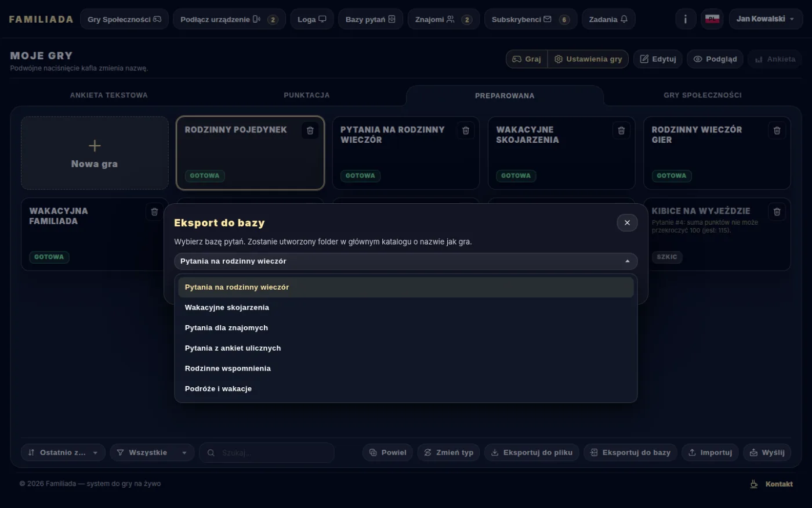
Task: Remove Wakacyjne Skojarzenia using its trash icon
Action: pos(621,131)
